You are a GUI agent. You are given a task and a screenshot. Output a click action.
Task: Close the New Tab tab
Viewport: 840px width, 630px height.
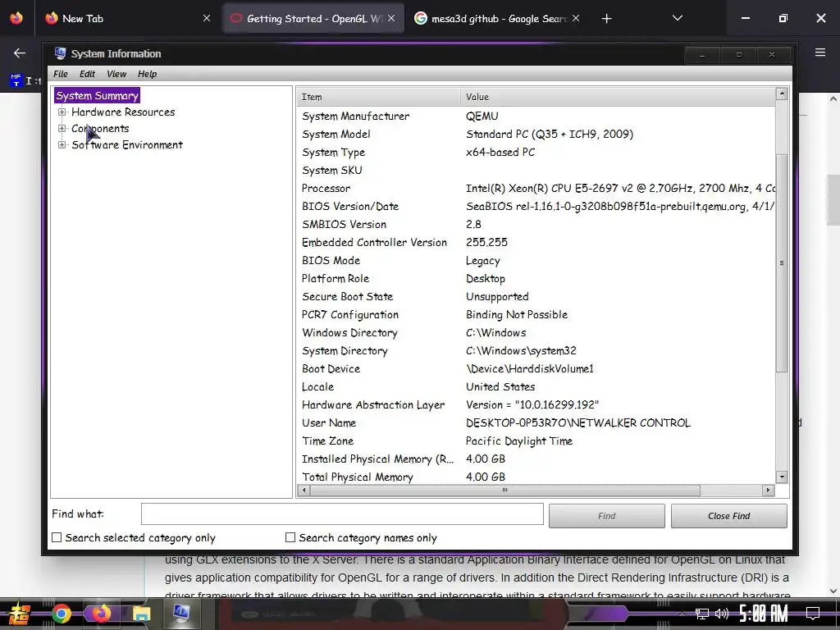[x=207, y=18]
